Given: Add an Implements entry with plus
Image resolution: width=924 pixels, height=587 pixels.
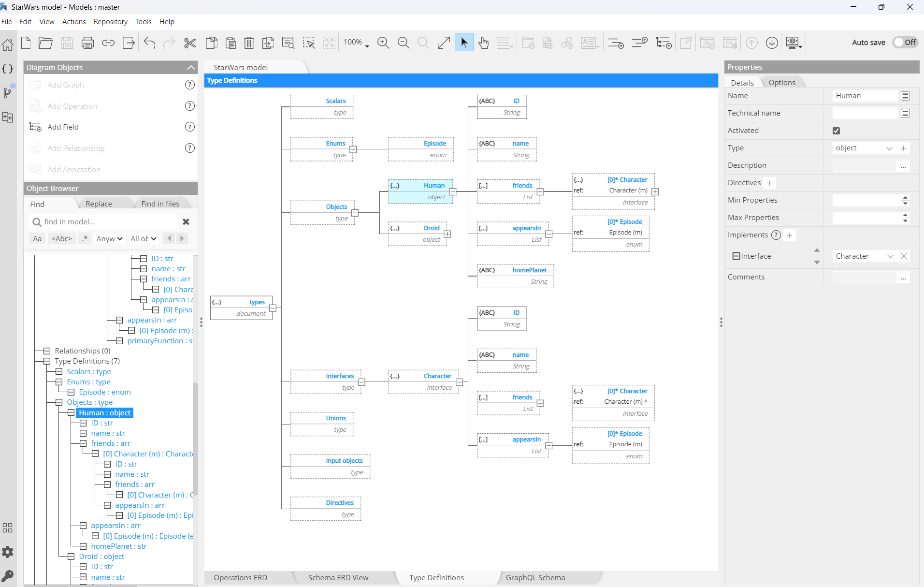Looking at the screenshot, I should [789, 235].
